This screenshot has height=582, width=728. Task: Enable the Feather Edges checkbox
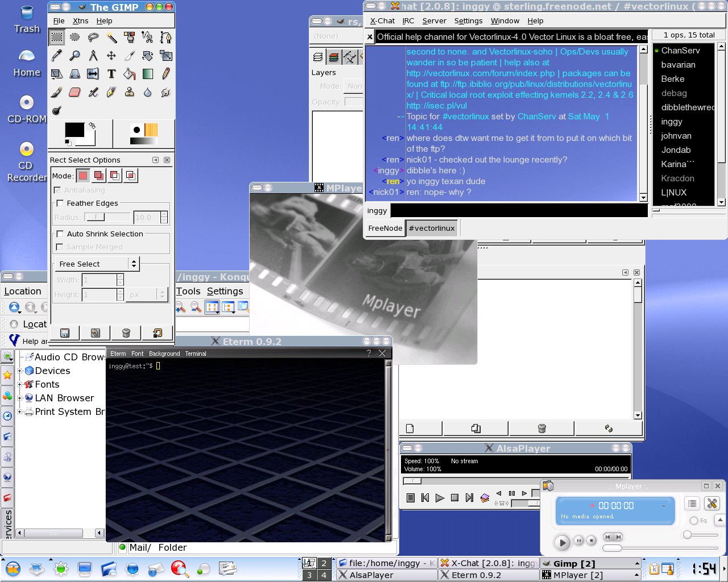[x=60, y=203]
